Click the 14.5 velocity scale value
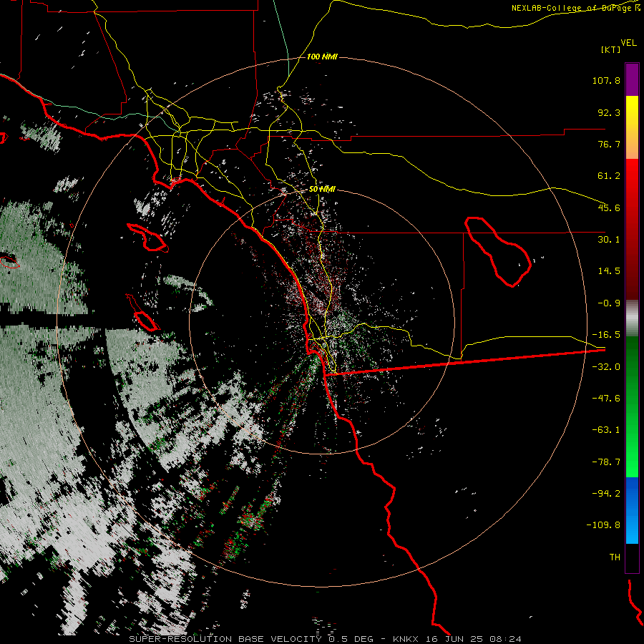This screenshot has height=644, width=644. coord(609,271)
